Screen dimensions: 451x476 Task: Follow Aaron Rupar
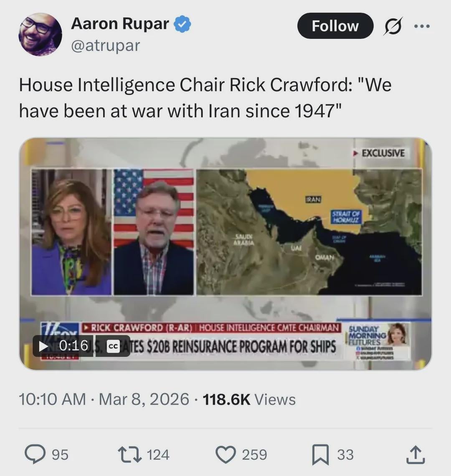(x=335, y=26)
